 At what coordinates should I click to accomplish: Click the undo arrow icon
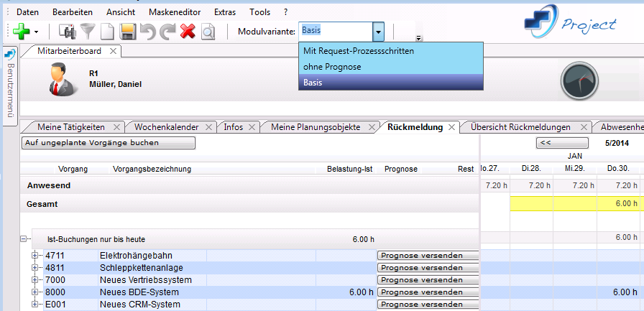tap(148, 32)
